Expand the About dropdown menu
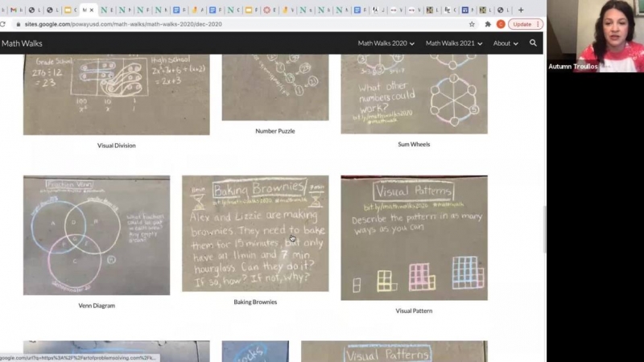This screenshot has width=644, height=362. tap(506, 43)
